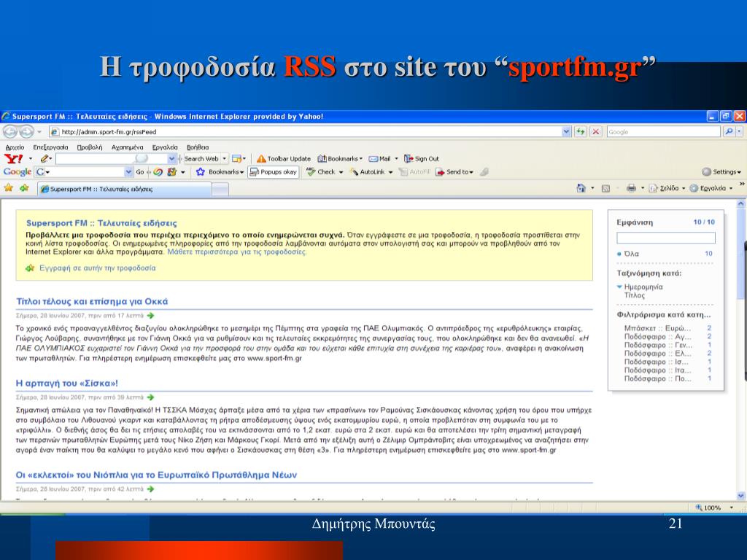Open a new tab with the blank tab button
747x560 pixels.
(220, 190)
